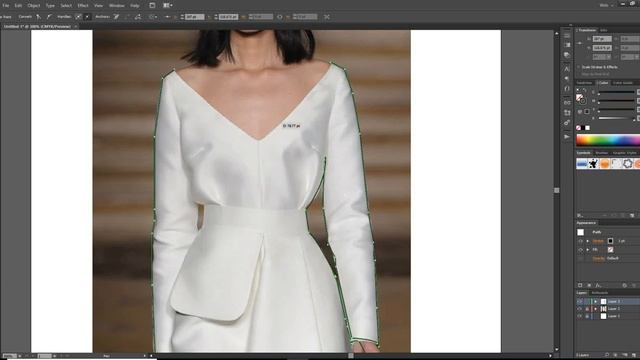Click the black stroke color swatch in Appearance
The height and width of the screenshot is (360, 640).
pos(610,241)
